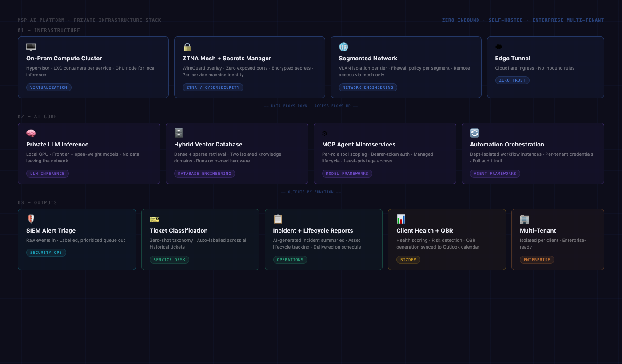Viewport: 622px width, 364px height.
Task: Open the Ticket Classification card
Action: (x=200, y=239)
